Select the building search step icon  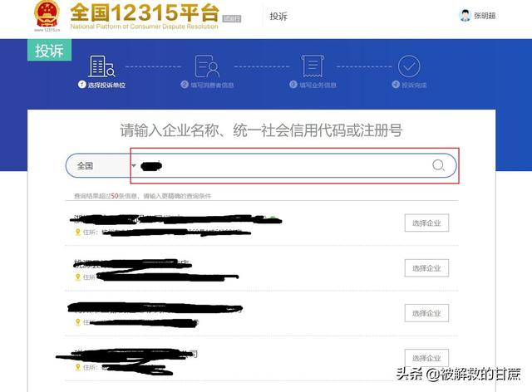tap(101, 66)
